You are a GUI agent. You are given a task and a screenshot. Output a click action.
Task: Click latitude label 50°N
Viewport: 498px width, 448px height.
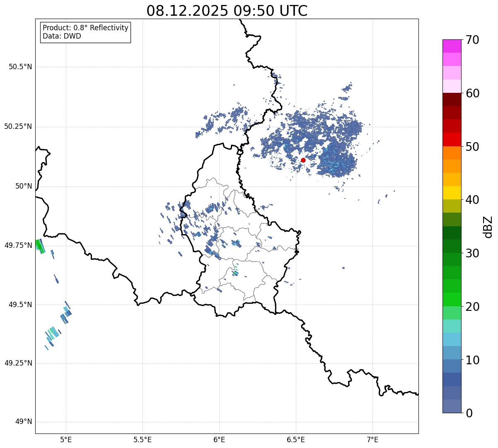click(x=23, y=186)
